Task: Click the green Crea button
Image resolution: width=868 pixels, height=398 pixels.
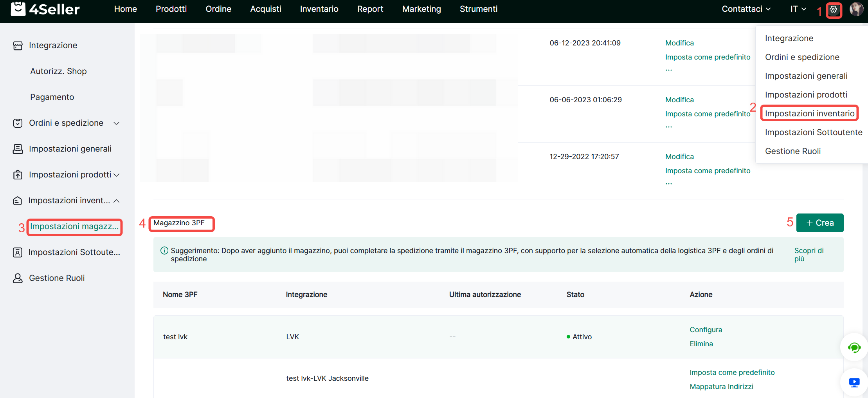Action: pos(819,223)
